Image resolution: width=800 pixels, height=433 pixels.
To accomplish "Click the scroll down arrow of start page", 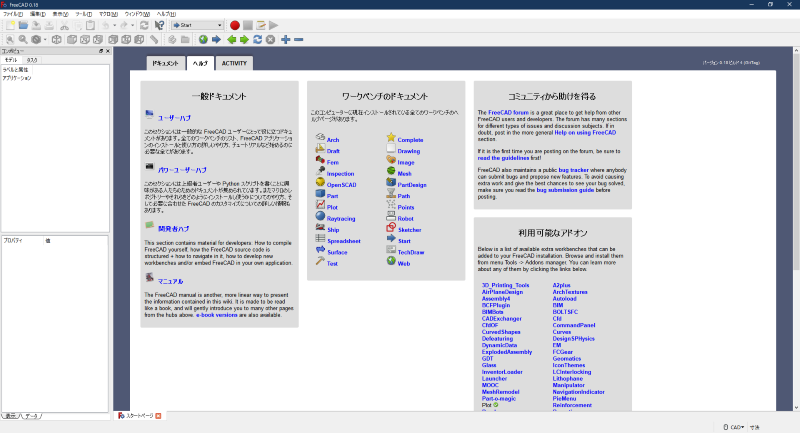I will coord(796,407).
